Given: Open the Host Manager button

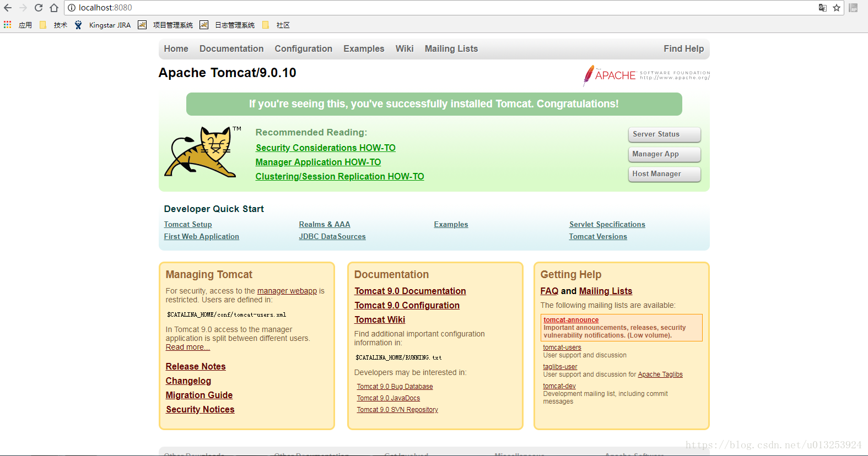Looking at the screenshot, I should tap(664, 174).
